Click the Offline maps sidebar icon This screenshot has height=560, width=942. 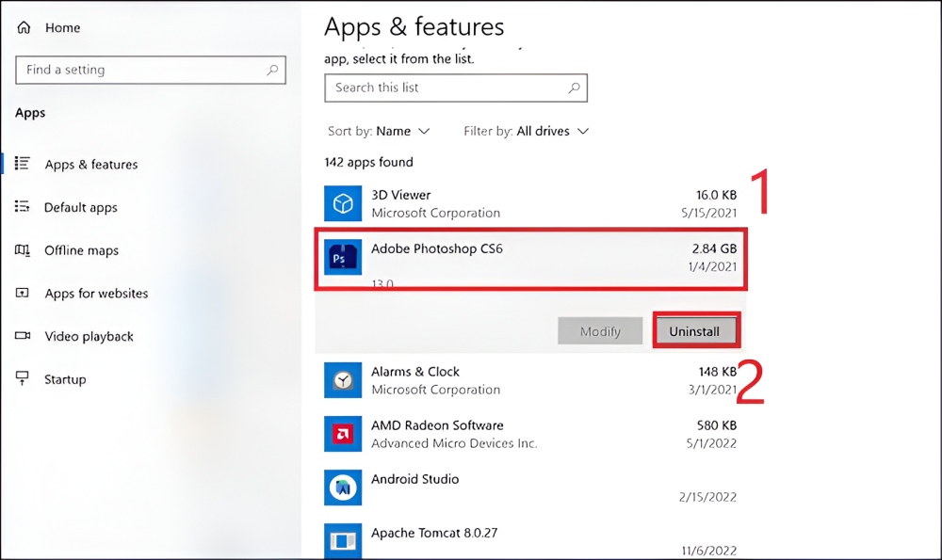click(x=23, y=250)
